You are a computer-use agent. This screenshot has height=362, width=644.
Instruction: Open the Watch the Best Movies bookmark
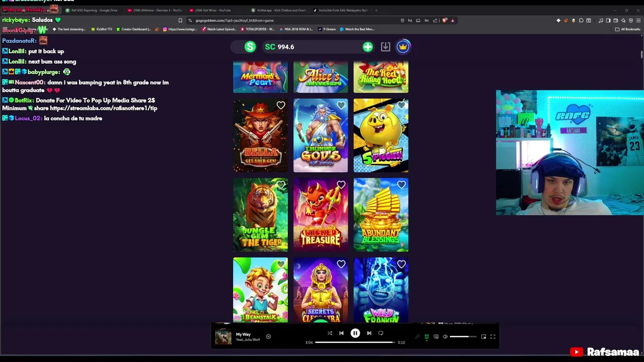pyautogui.click(x=357, y=29)
